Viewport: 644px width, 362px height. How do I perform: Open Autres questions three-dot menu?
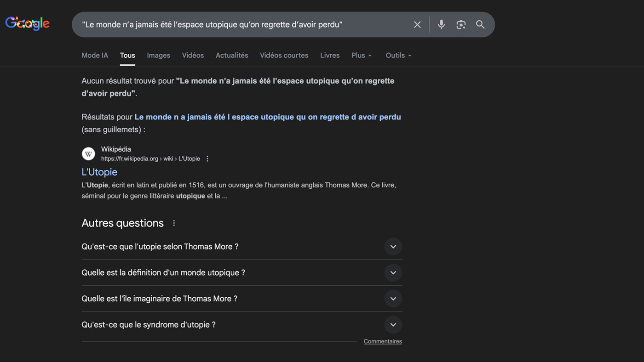pyautogui.click(x=174, y=223)
